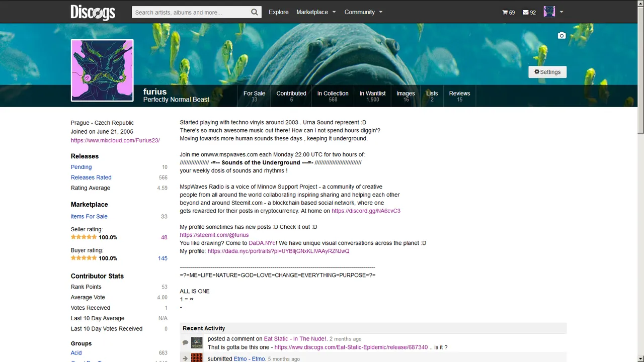This screenshot has height=362, width=644.
Task: Click the seller rating stars
Action: click(84, 237)
